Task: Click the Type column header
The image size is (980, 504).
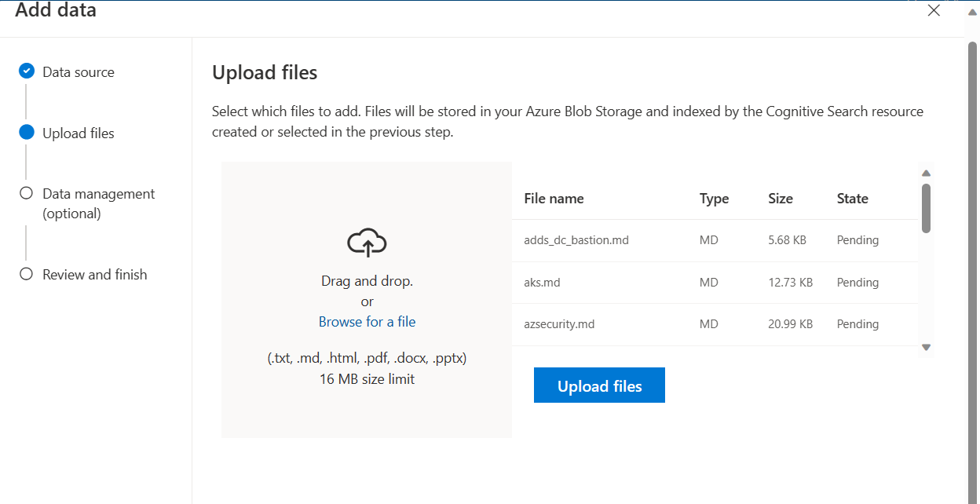Action: (714, 198)
